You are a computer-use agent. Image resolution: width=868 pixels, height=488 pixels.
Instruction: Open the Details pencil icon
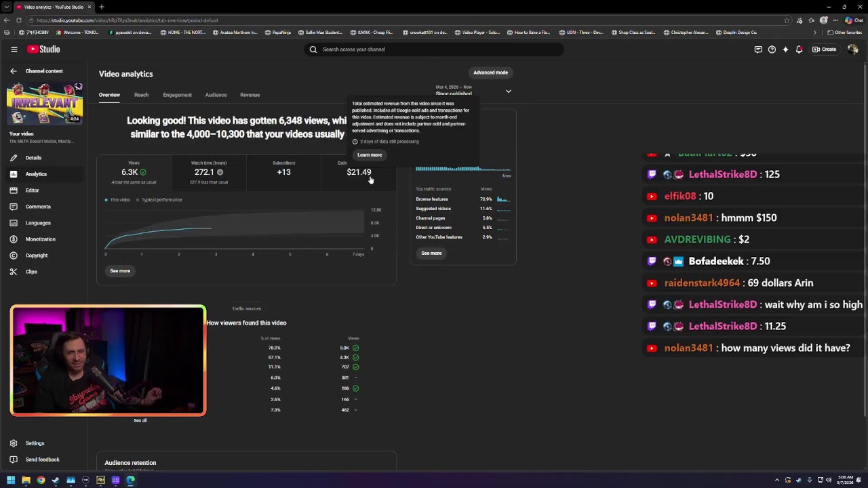(x=13, y=158)
